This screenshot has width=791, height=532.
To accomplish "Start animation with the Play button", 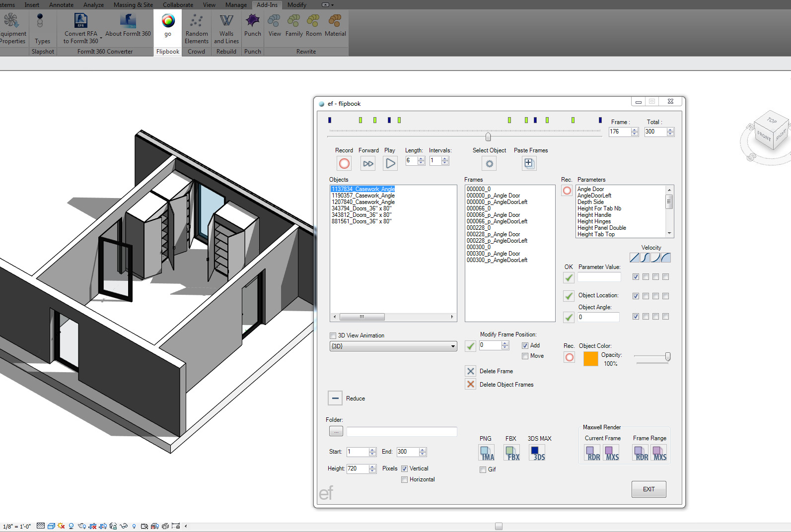I will tap(390, 163).
